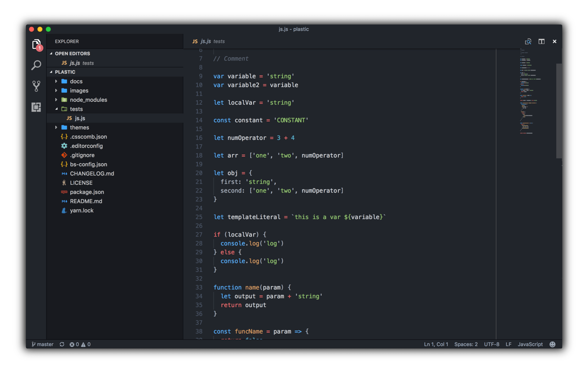This screenshot has width=588, height=373.
Task: Split the editor with the split icon
Action: click(x=541, y=41)
